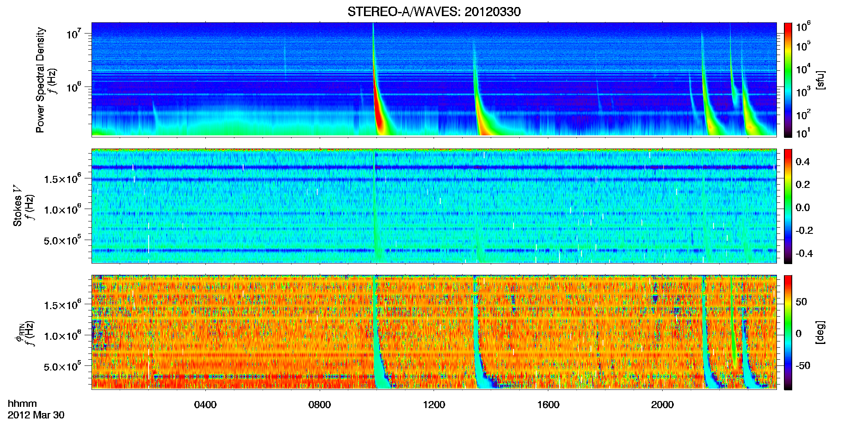The width and height of the screenshot is (868, 447).
Task: Click the 10^2 value on the sfu color bar
Action: pyautogui.click(x=803, y=114)
